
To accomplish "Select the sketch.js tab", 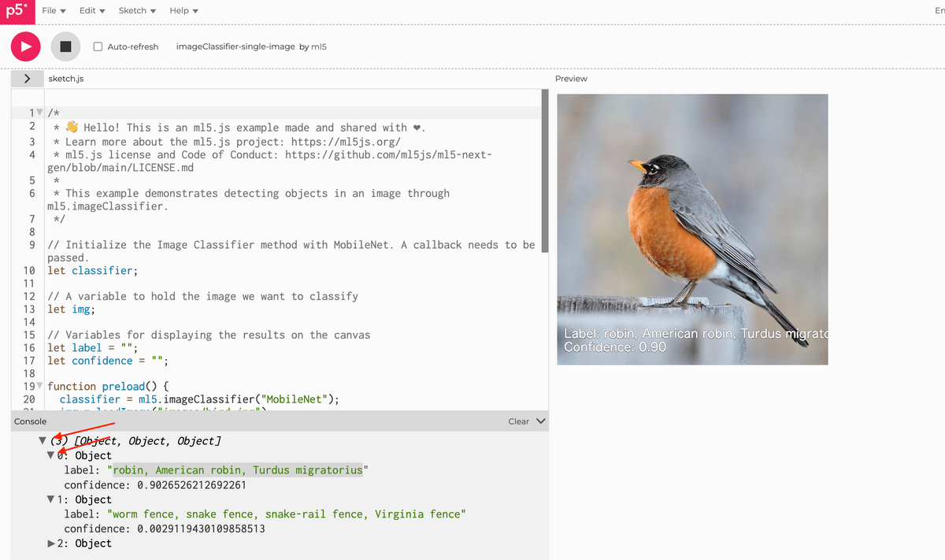I will coord(66,78).
